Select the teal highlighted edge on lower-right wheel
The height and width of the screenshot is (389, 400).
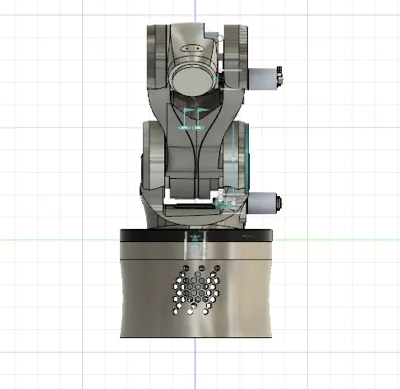[247, 158]
